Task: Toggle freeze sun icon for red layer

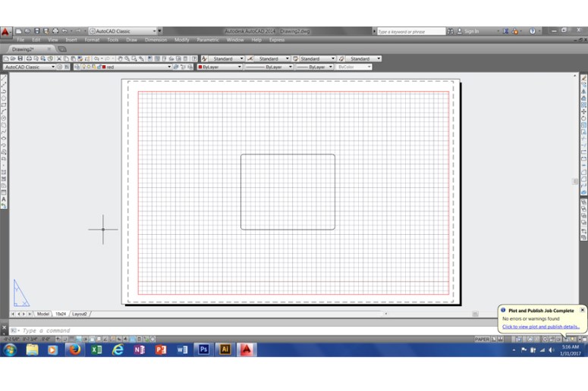Action: [x=89, y=67]
